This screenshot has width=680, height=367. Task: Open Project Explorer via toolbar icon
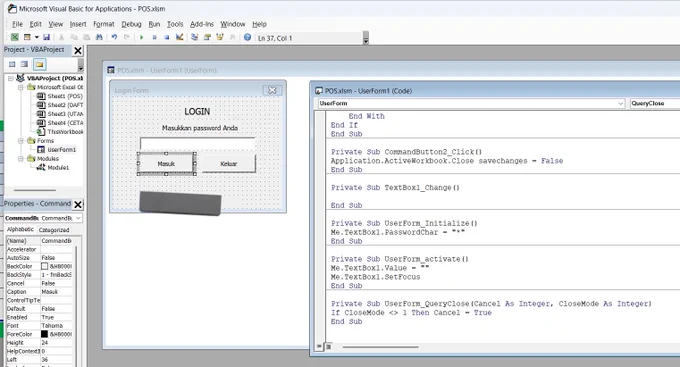195,38
